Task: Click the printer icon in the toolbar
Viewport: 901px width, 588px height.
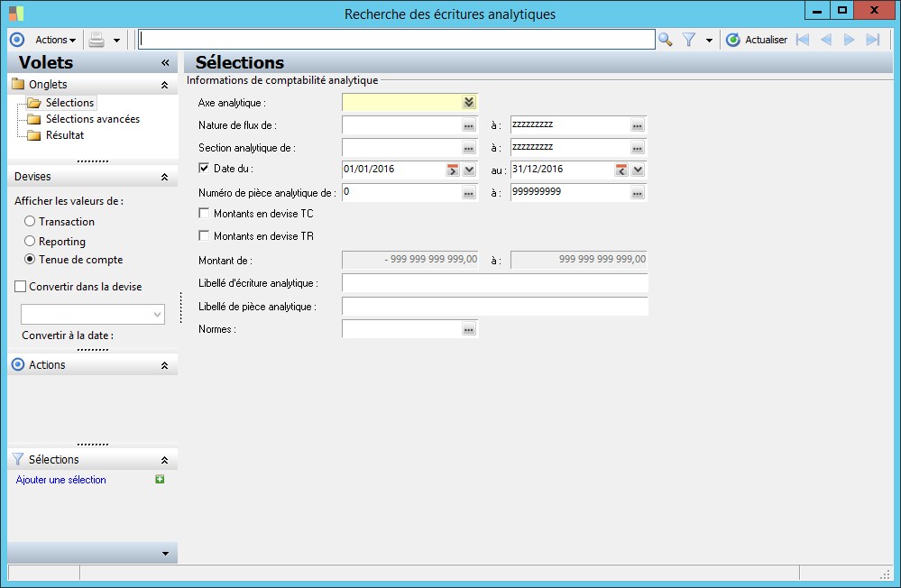Action: coord(97,40)
